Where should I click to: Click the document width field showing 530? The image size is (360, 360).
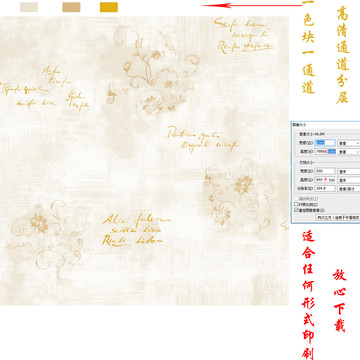(325, 171)
